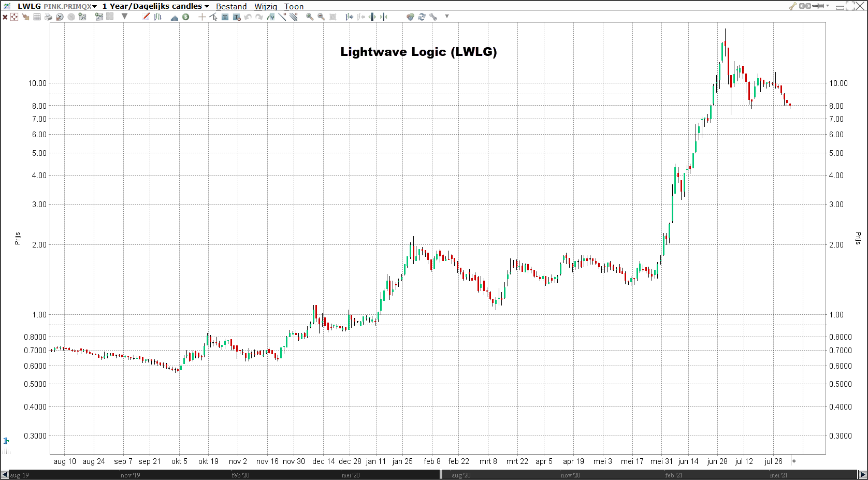The width and height of the screenshot is (868, 480).
Task: Toggle the pushpin pin-window icon
Action: [x=818, y=6]
